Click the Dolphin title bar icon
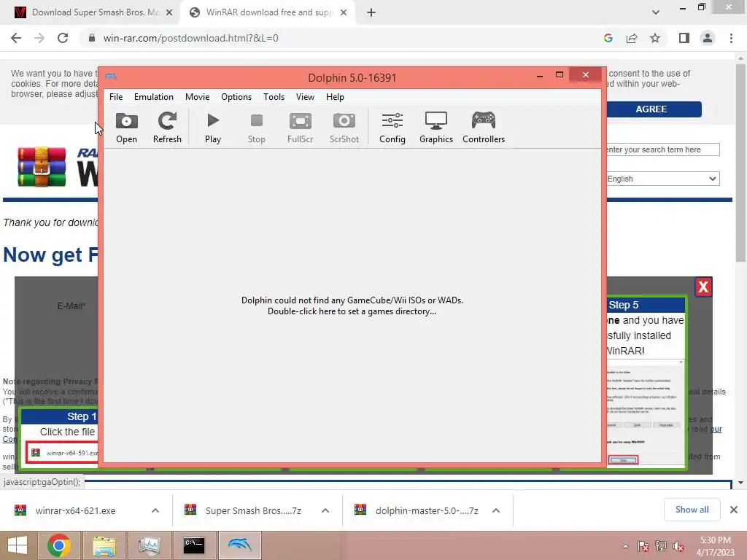 pos(111,76)
